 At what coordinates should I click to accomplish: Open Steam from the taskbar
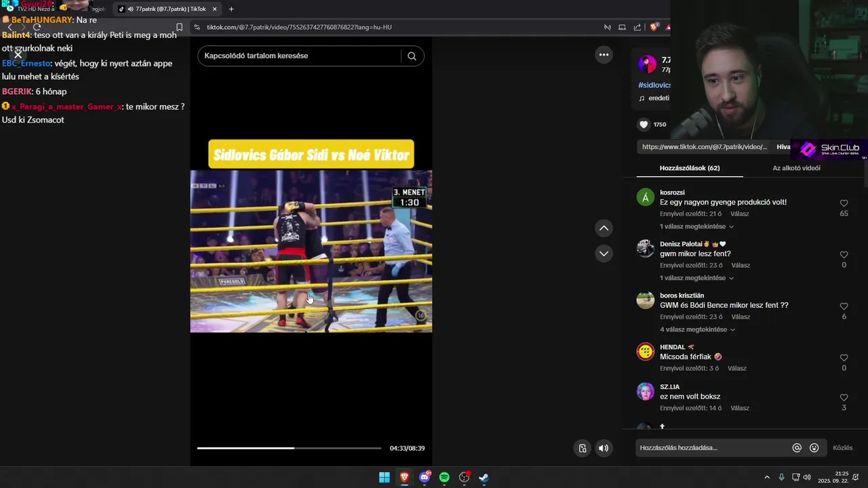(484, 477)
